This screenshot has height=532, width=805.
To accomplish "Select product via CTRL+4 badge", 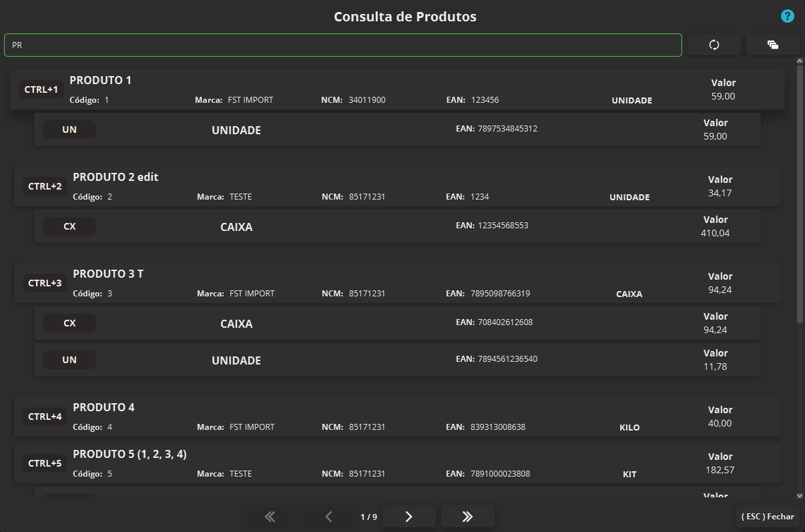I will point(45,417).
